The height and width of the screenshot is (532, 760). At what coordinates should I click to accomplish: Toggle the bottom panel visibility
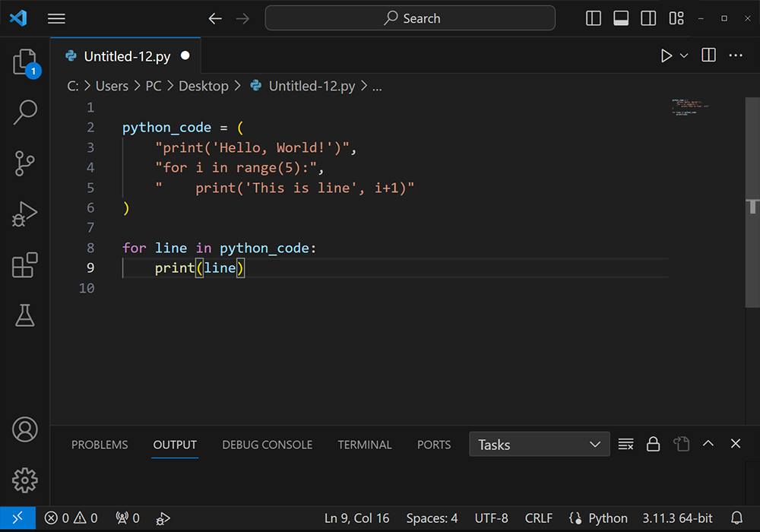621,18
